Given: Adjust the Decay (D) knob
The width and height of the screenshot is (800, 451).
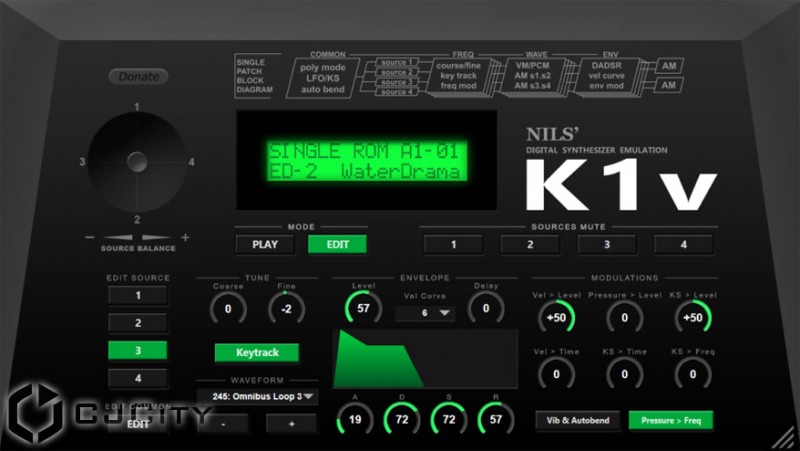Looking at the screenshot, I should click(402, 419).
